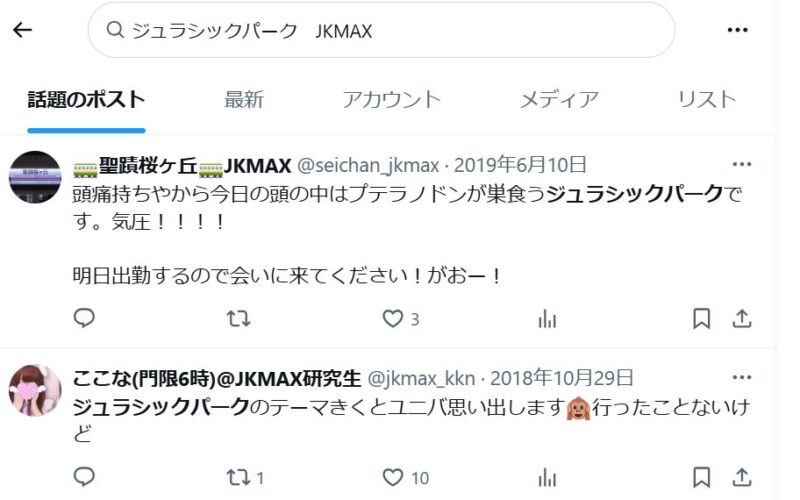The height and width of the screenshot is (500, 800).
Task: View analytics of the 聖蹟桜ヶ丘 post
Action: tap(547, 319)
